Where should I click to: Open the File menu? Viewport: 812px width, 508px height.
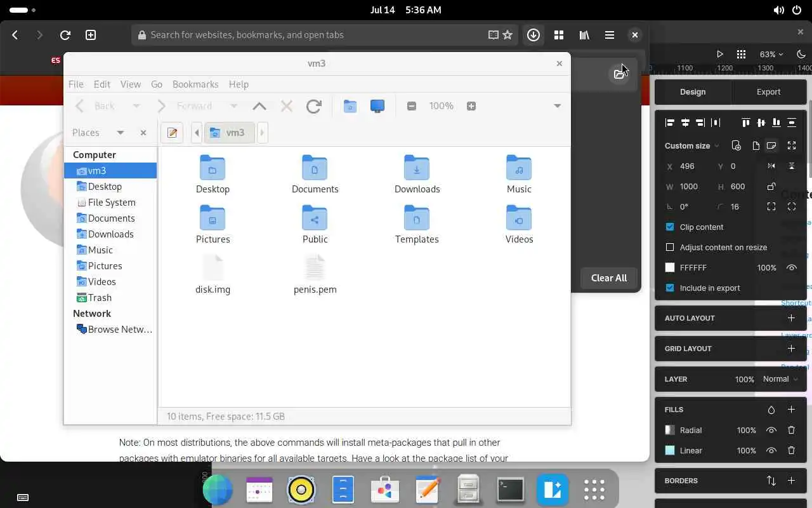click(75, 84)
